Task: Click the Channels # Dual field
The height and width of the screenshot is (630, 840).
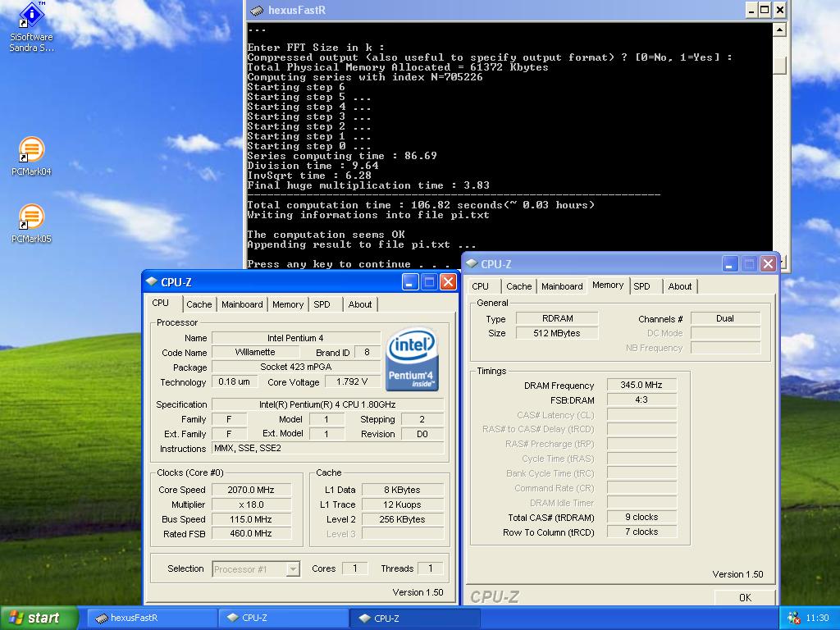Action: [x=725, y=318]
